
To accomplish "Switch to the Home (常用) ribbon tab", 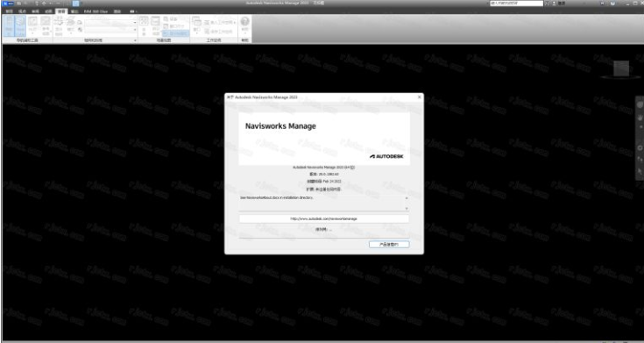I will (x=10, y=11).
